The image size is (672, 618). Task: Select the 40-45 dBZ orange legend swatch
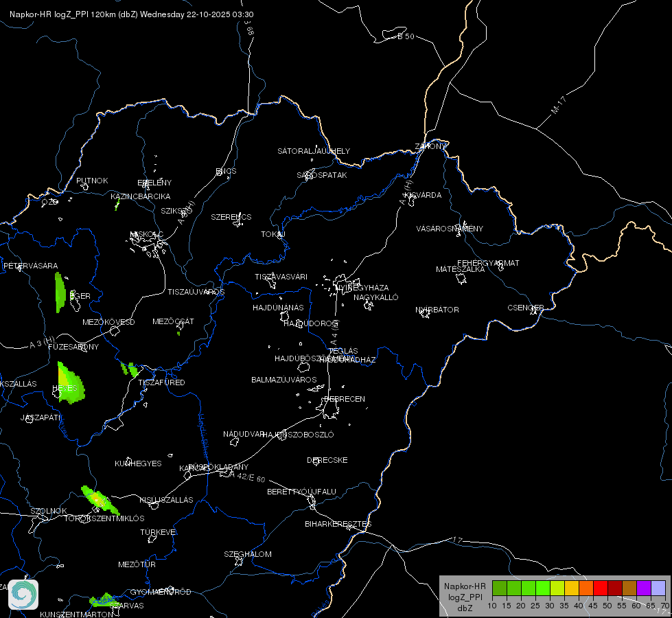point(586,588)
